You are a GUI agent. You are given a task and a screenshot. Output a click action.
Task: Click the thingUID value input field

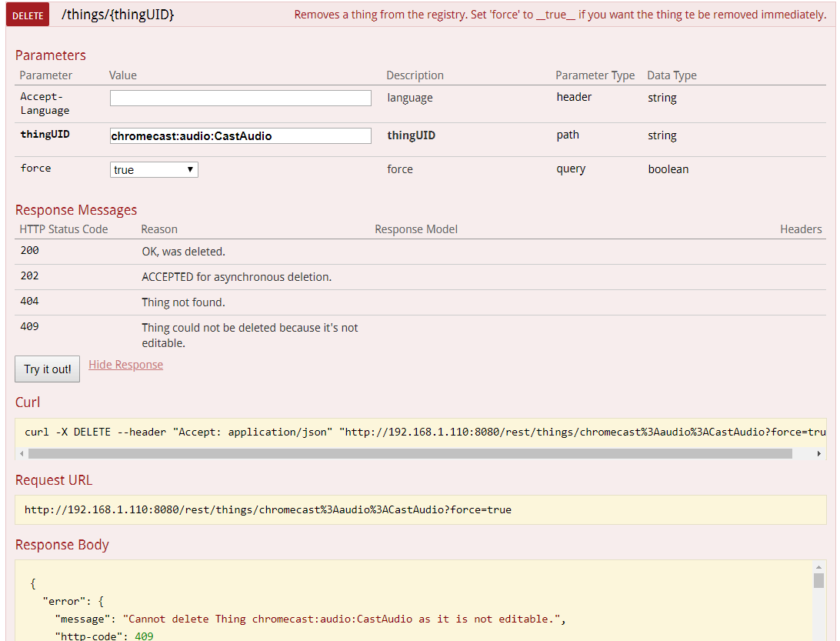pos(240,136)
